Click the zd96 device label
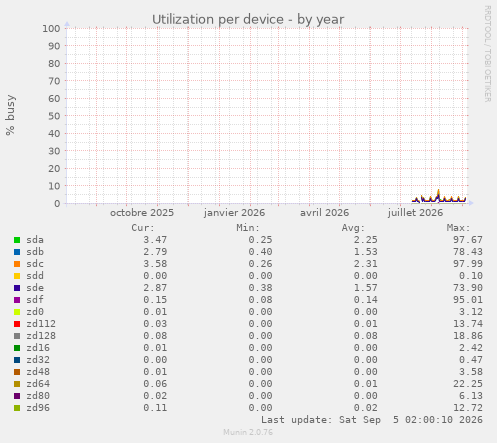 (38, 408)
